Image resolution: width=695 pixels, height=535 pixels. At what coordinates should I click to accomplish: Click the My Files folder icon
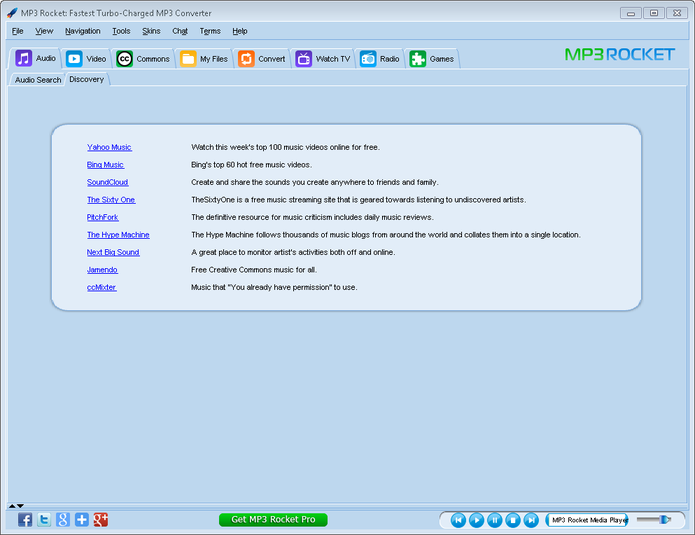pyautogui.click(x=188, y=59)
